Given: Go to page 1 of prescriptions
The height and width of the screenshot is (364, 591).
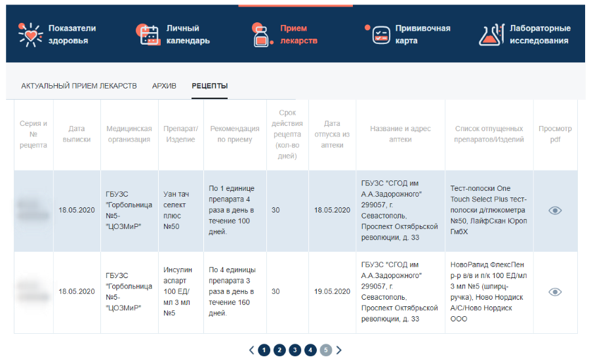Looking at the screenshot, I should click(x=264, y=350).
